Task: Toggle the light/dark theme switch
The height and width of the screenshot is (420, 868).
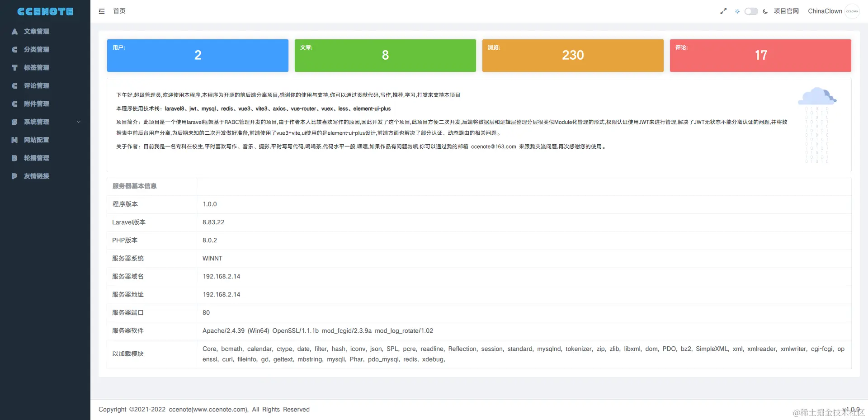Action: 751,11
